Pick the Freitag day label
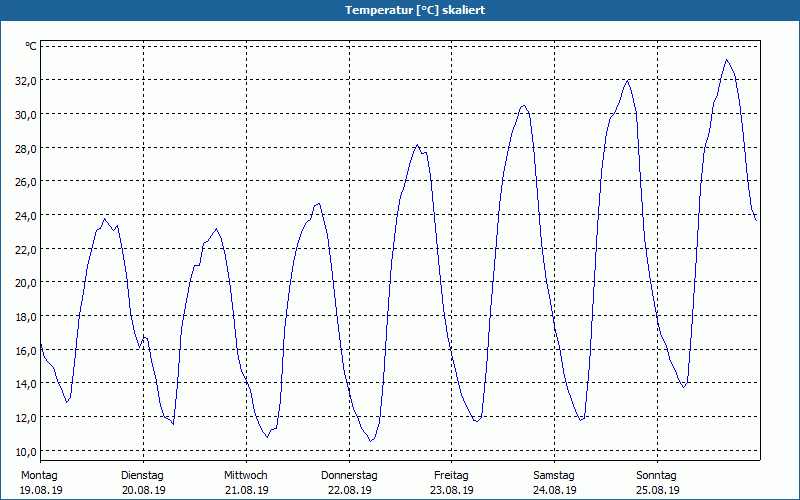The width and height of the screenshot is (800, 500). pyautogui.click(x=451, y=475)
